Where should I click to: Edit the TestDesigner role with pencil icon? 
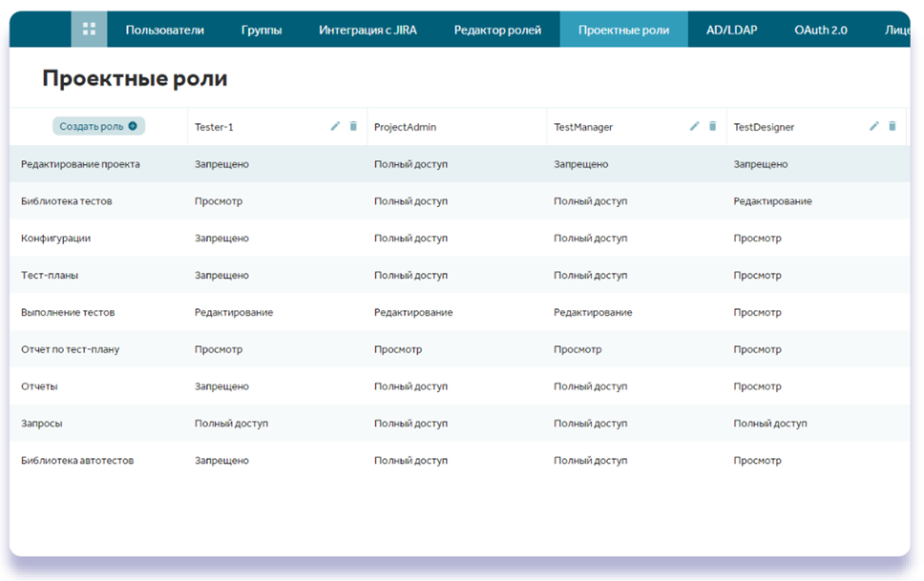(x=874, y=126)
